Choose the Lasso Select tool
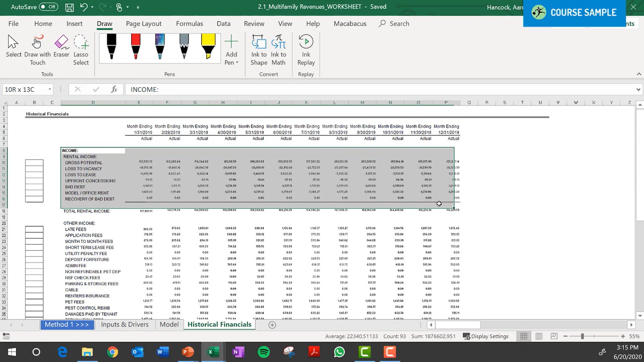Screen dimensions: 644x362 81,50
